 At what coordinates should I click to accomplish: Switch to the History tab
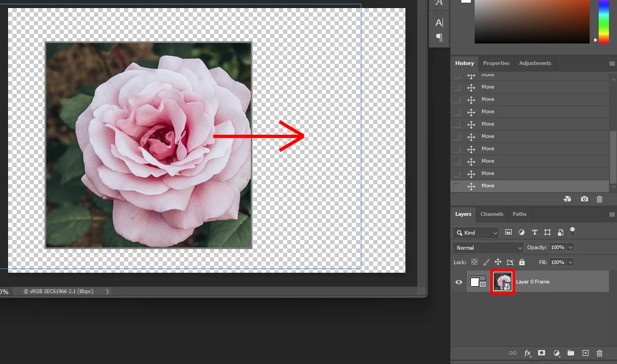pos(464,63)
